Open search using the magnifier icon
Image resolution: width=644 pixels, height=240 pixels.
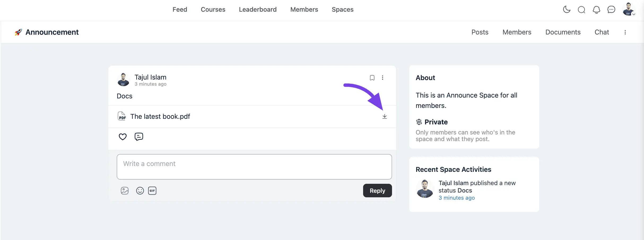tap(581, 10)
